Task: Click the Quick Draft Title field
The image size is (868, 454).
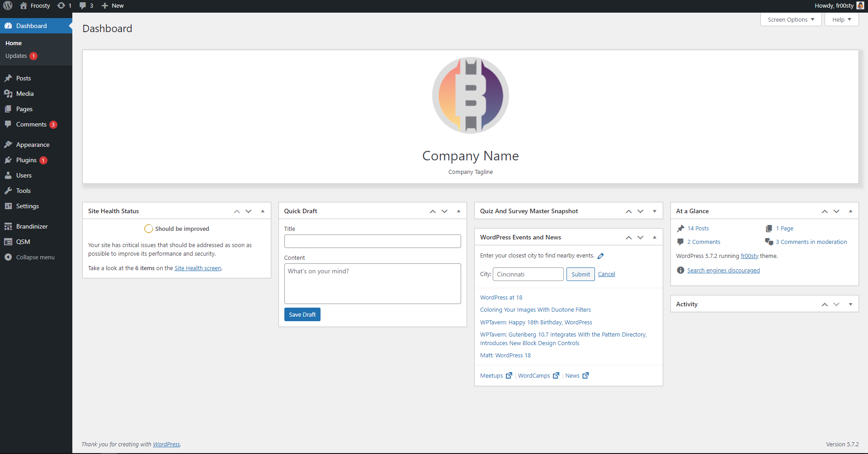Action: click(373, 241)
